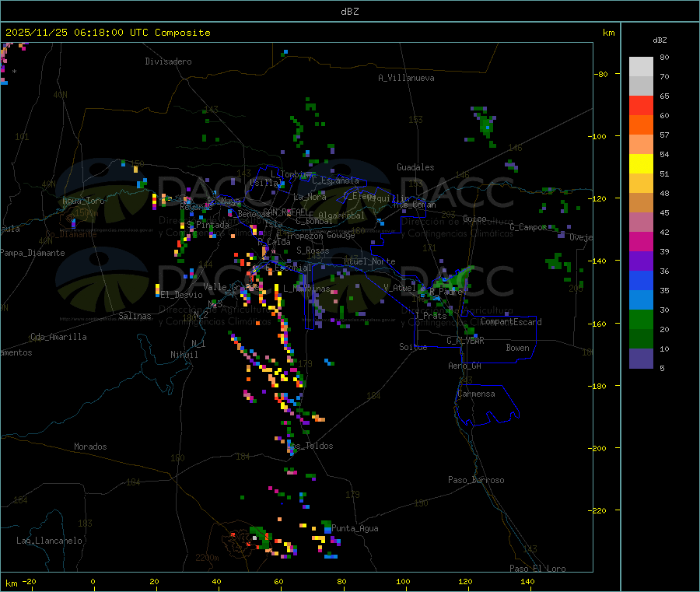This screenshot has width=700, height=592.
Task: Select the Paso_El_Loro label
Action: click(537, 569)
